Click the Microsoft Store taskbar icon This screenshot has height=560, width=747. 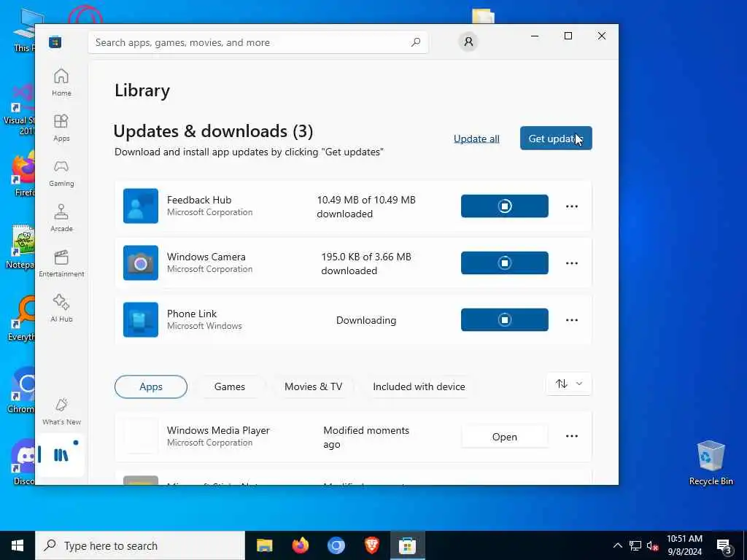point(407,545)
